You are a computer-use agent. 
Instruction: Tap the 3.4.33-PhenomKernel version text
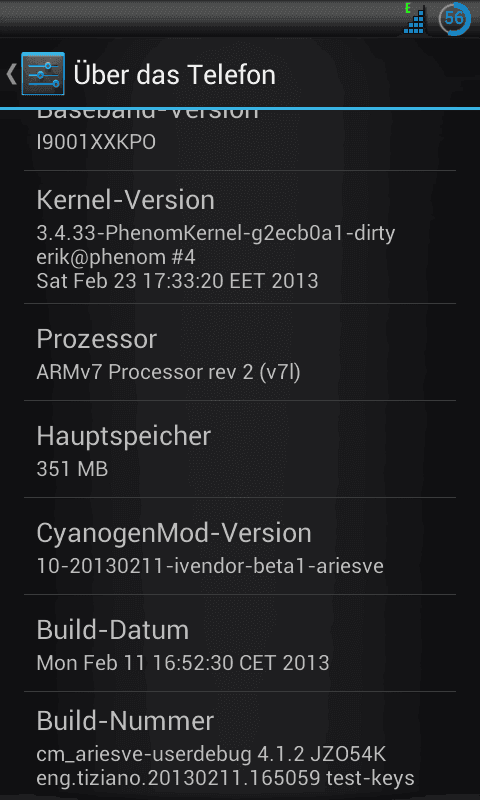216,234
